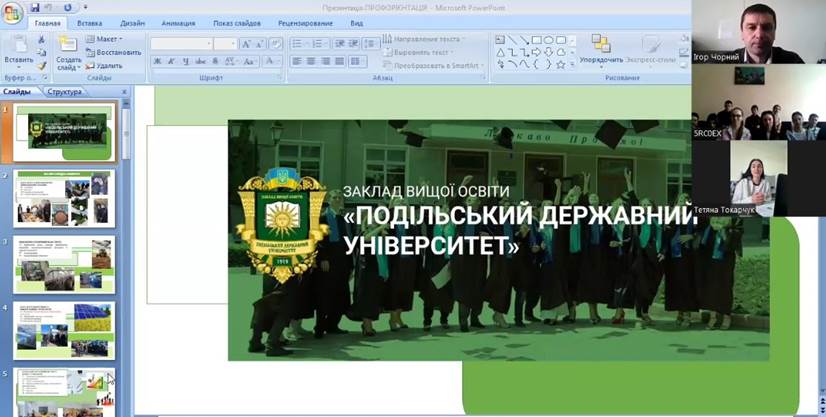Open the Структура outline tab
The width and height of the screenshot is (826, 417).
click(x=64, y=92)
